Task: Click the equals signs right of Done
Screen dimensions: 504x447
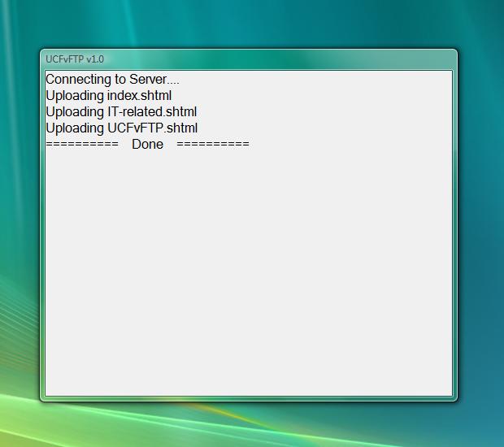Action: 212,145
